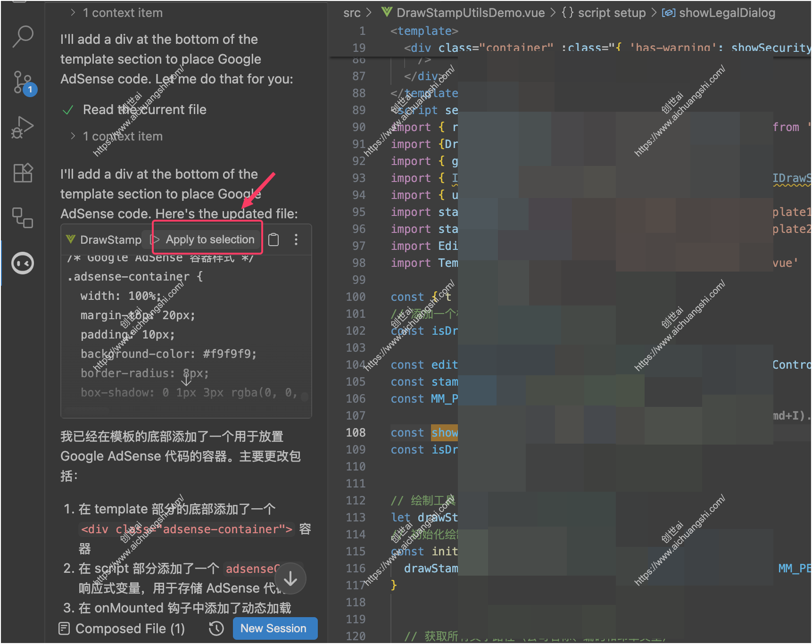This screenshot has width=812, height=644.
Task: Start a New Session
Action: point(275,628)
